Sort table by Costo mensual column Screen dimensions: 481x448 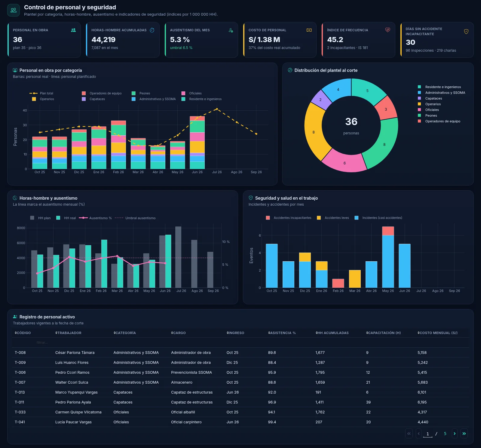(437, 333)
